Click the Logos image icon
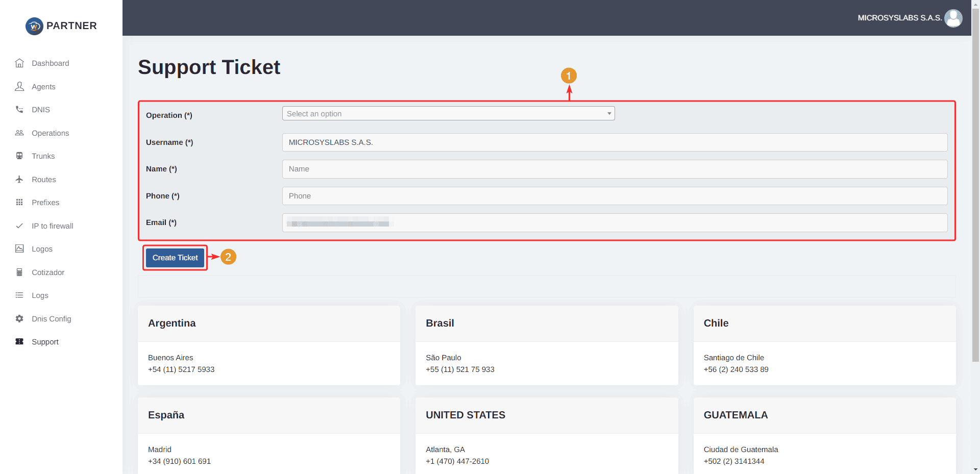Screen dimensions: 980x474 click(19, 248)
